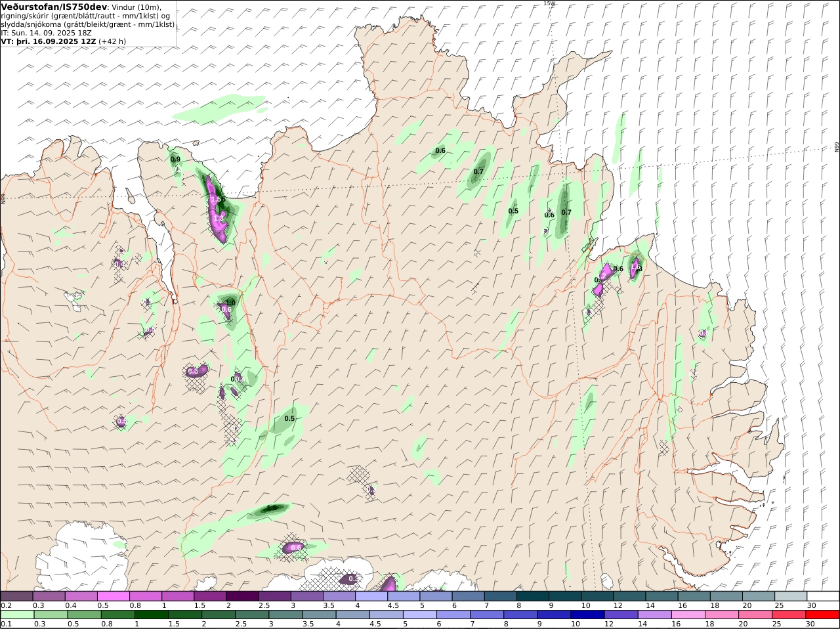Pick the snow legend swatch between 1 and 1.5
The image size is (840, 629).
[x=178, y=596]
